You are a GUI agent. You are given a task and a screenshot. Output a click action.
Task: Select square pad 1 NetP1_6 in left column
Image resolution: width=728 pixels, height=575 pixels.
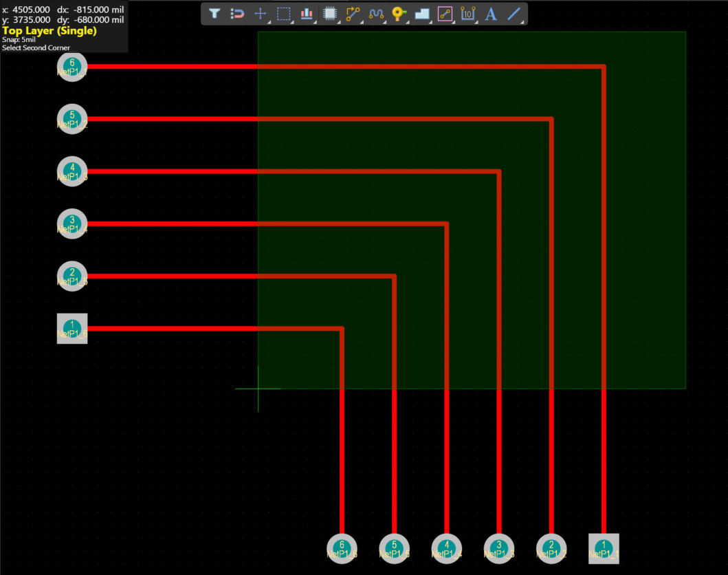tap(72, 328)
